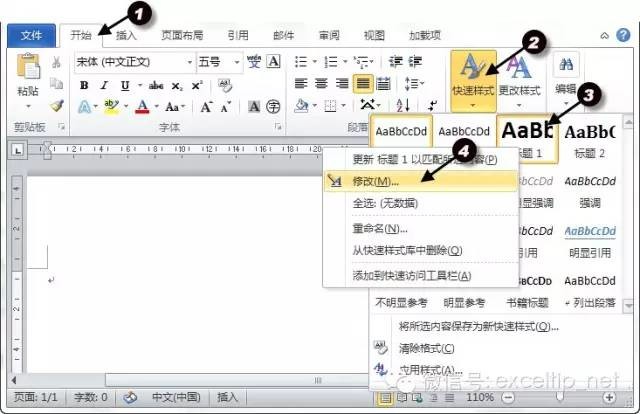Select the 标题 2 style thumbnail
Screen dimensions: 640x414
coord(590,140)
